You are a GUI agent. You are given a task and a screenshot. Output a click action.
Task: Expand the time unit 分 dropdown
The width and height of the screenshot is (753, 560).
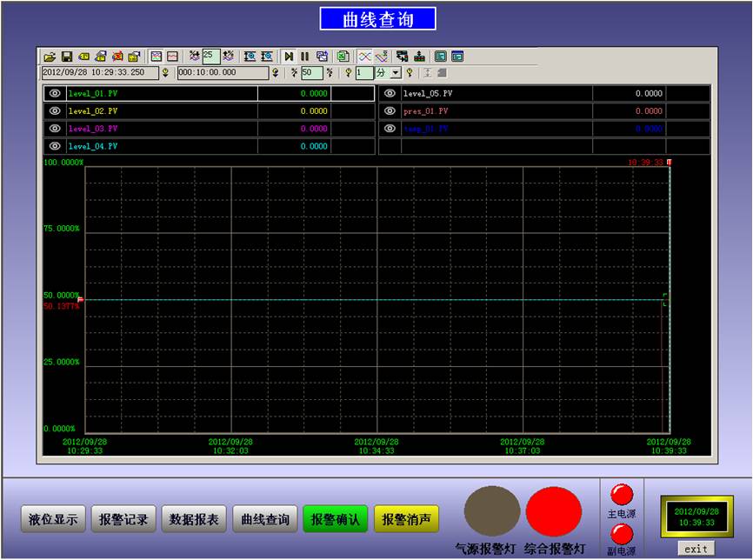pyautogui.click(x=396, y=74)
